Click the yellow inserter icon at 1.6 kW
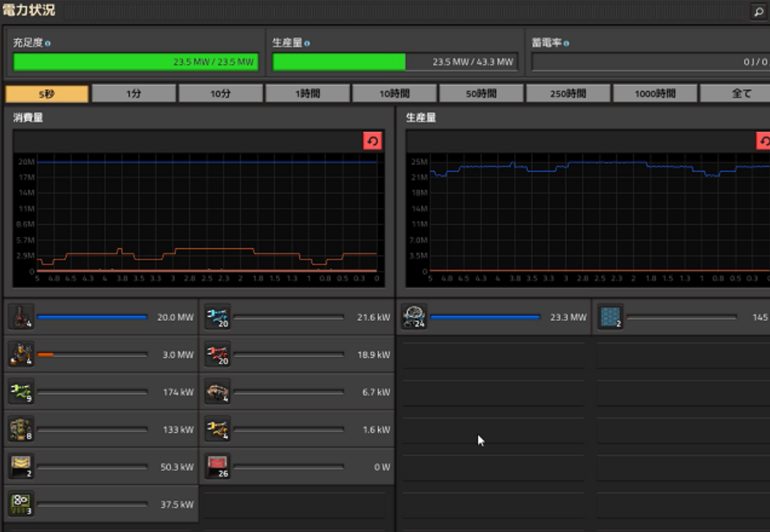770x532 pixels. pyautogui.click(x=218, y=429)
